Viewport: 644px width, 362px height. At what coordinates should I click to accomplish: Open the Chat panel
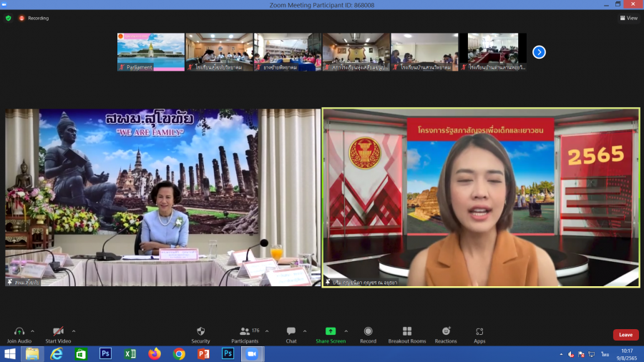pyautogui.click(x=291, y=334)
